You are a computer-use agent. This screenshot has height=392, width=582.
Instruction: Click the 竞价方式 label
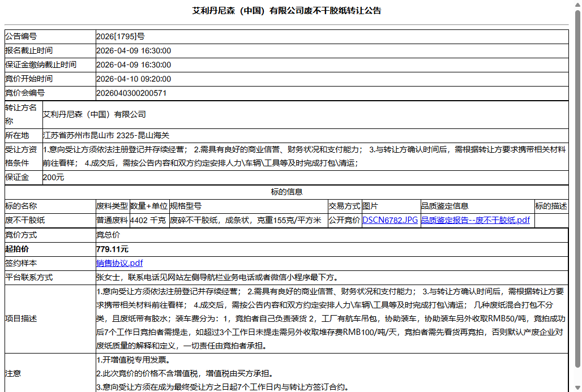(21, 235)
